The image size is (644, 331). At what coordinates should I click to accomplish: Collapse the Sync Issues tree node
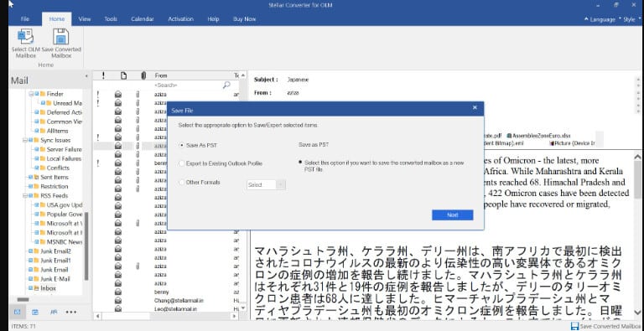(24, 141)
